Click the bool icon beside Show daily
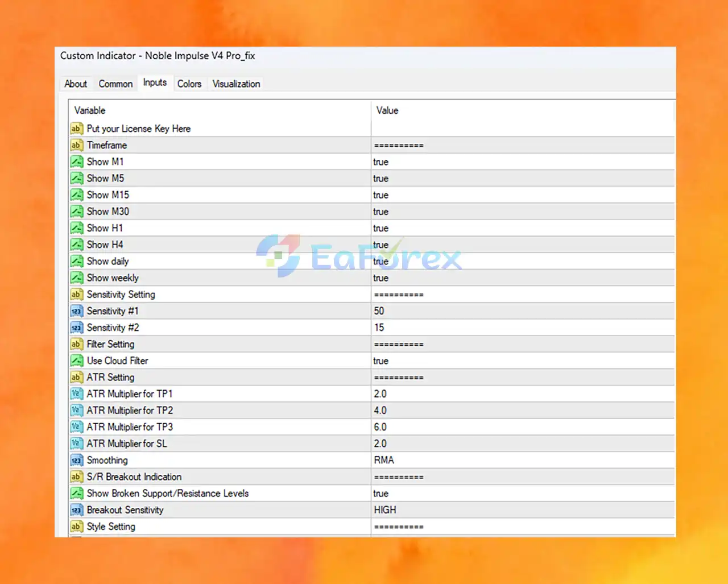Screen dimensions: 728x584 click(x=77, y=261)
